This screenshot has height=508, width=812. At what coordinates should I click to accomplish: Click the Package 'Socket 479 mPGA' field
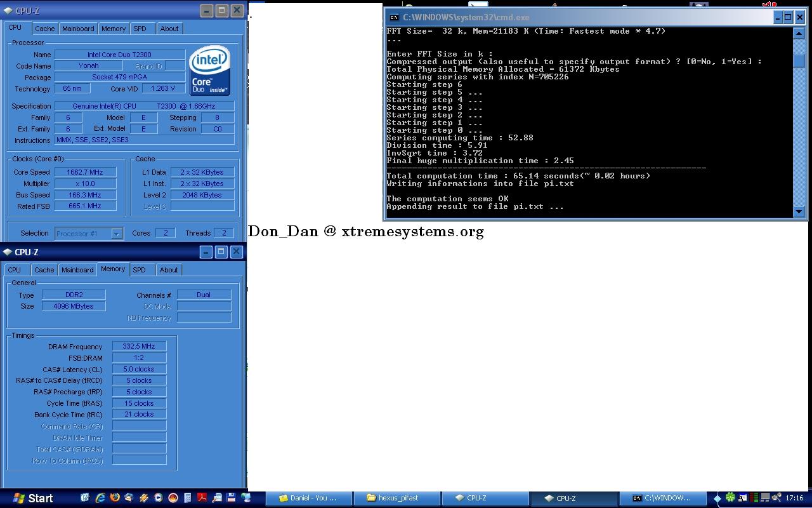pyautogui.click(x=120, y=77)
